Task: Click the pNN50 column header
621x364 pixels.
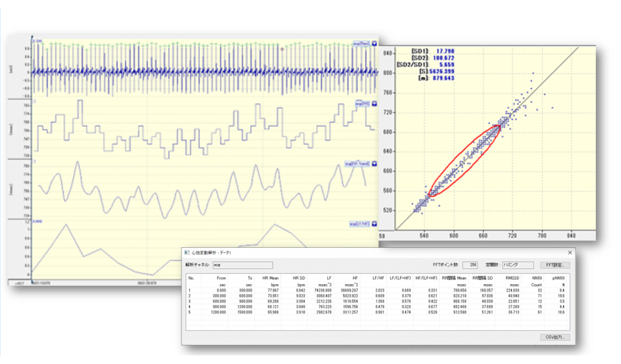Action: [558, 278]
